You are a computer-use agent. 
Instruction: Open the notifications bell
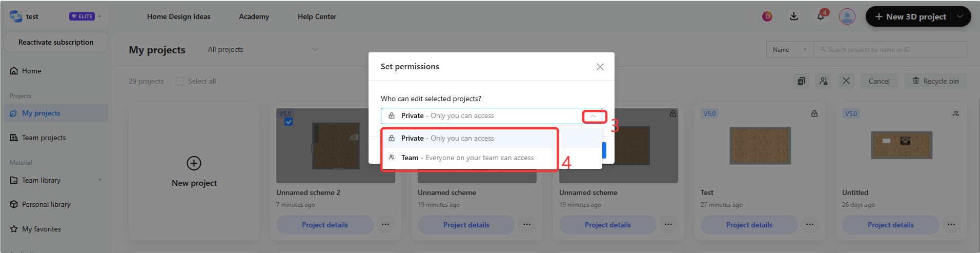(821, 16)
